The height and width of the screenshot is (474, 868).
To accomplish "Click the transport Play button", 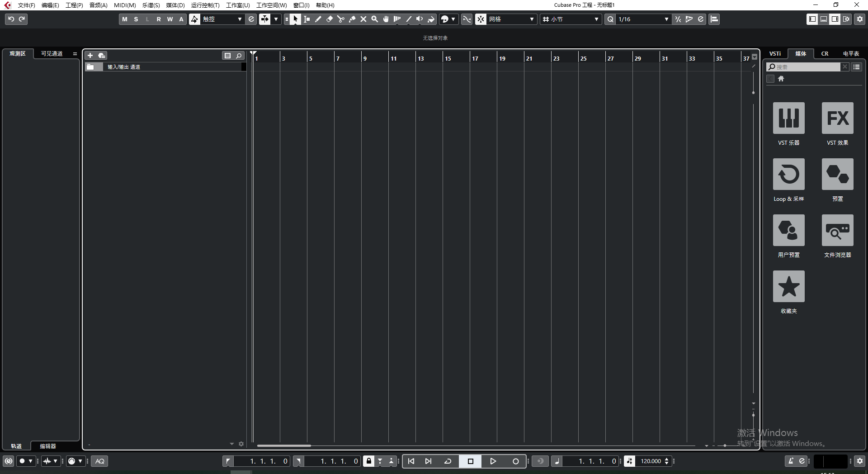I will coord(493,461).
